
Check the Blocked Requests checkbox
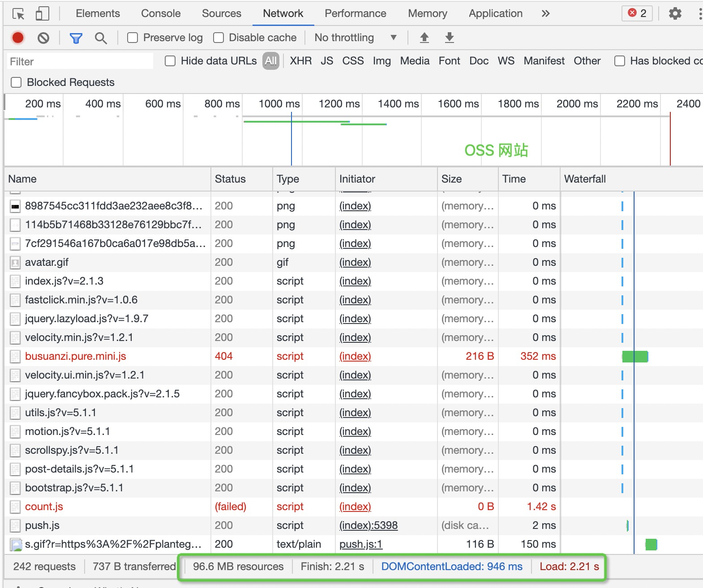(16, 82)
